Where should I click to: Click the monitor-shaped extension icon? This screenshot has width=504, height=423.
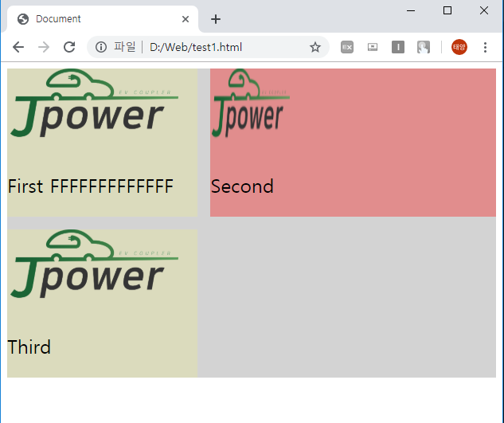pyautogui.click(x=373, y=47)
